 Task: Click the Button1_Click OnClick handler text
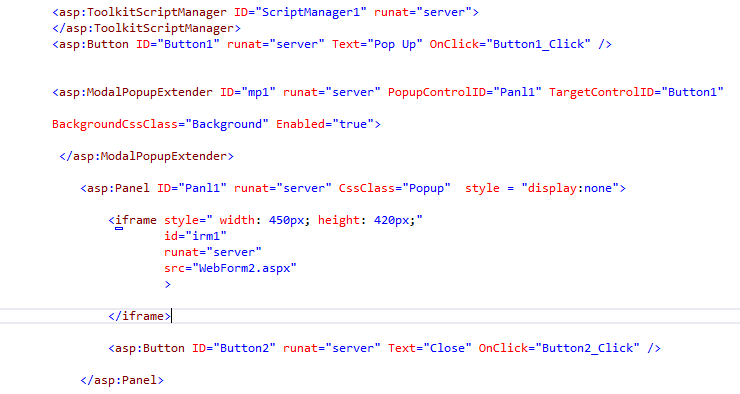pos(538,44)
